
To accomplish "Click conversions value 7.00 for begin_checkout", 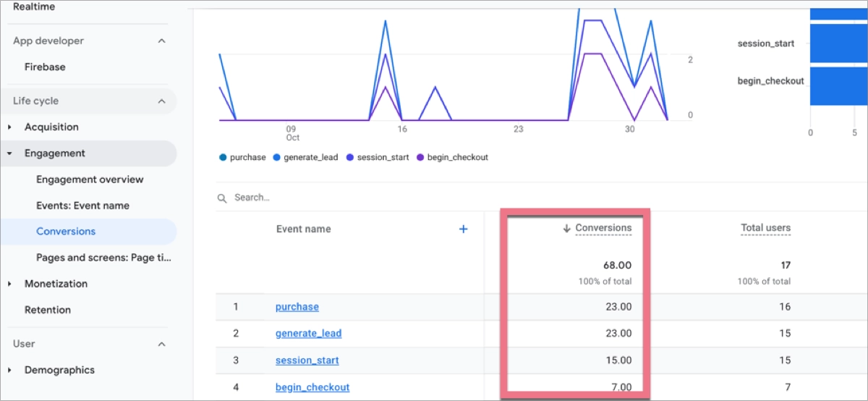I will [621, 387].
